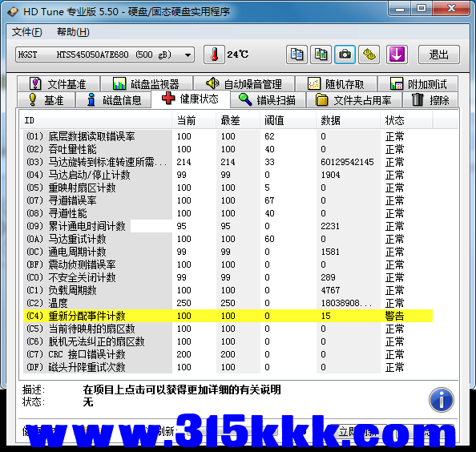
Task: Select row (BF) 震动侦测错误率
Action: pos(228,264)
